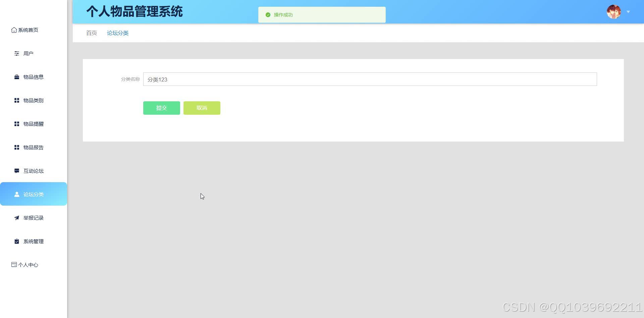Click the sliders icon next to 用户
This screenshot has width=644, height=318.
point(17,53)
